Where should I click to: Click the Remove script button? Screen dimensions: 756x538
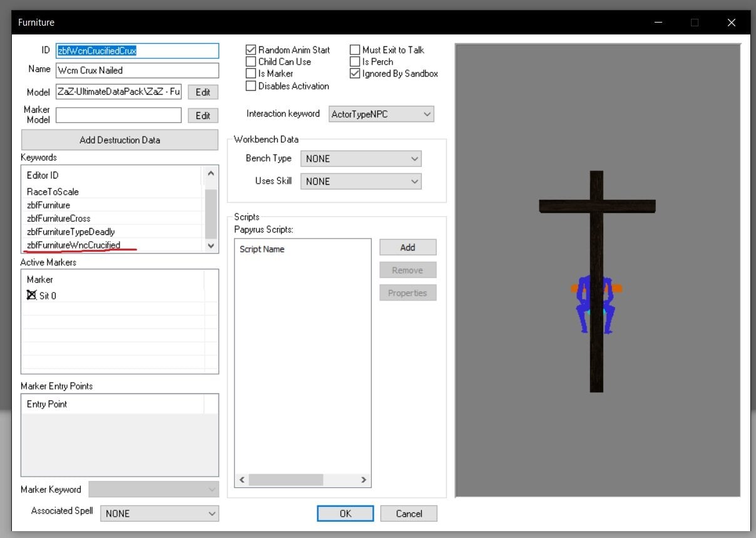[x=407, y=270]
